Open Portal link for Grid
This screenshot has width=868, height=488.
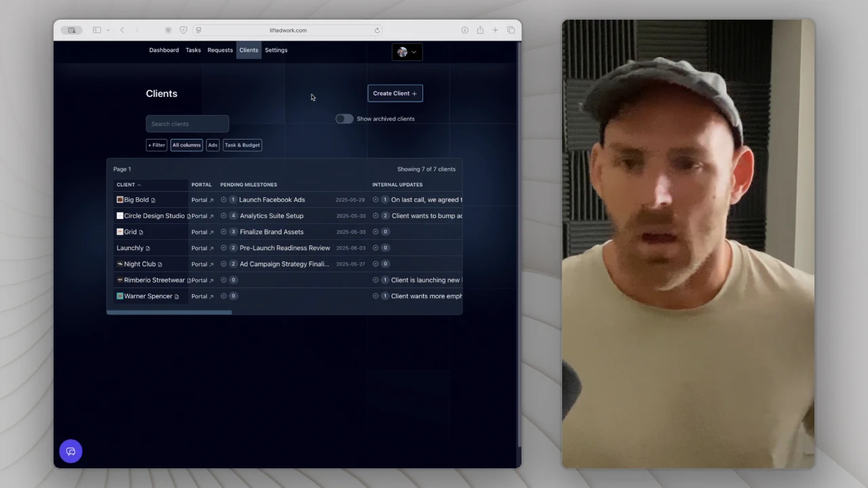point(202,232)
